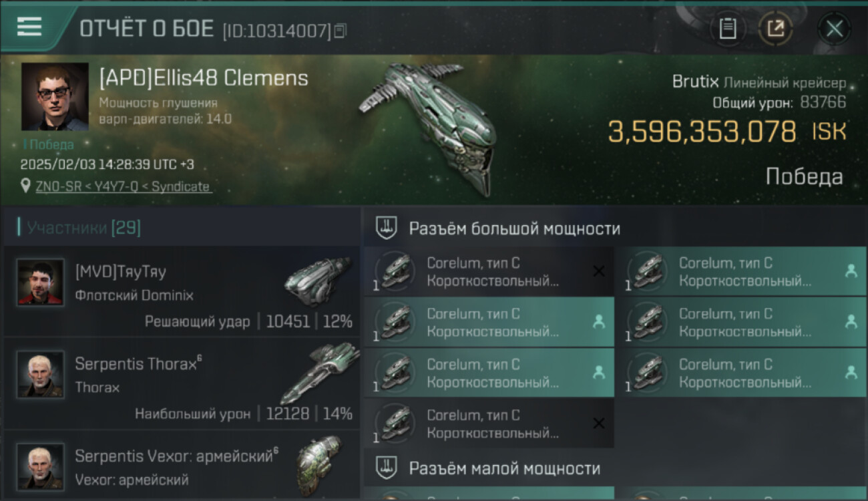The image size is (868, 501).
Task: Select the Участники participants tab
Action: 79,228
